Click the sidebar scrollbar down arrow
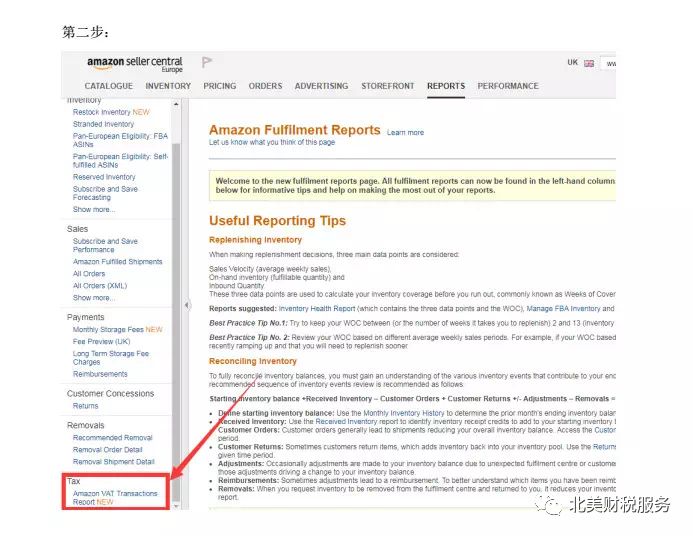 pyautogui.click(x=177, y=505)
